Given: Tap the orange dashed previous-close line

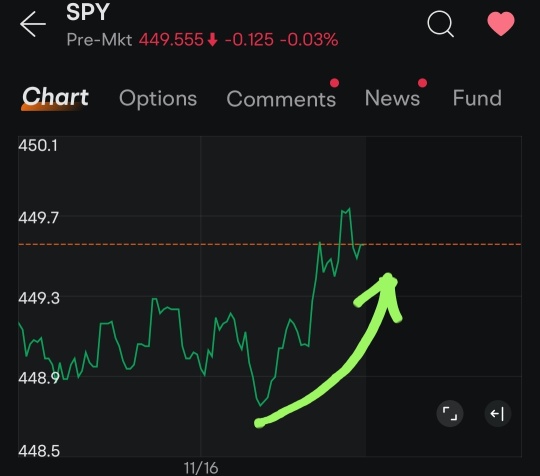Looking at the screenshot, I should [270, 244].
